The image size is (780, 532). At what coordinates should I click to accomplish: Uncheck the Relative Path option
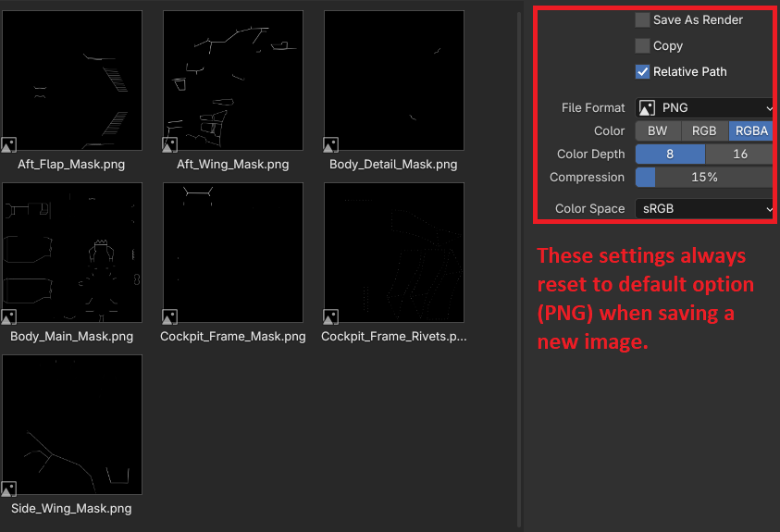tap(642, 71)
